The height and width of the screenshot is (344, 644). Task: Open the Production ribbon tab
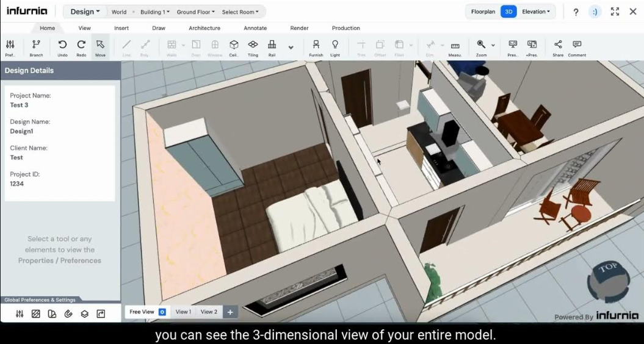346,28
